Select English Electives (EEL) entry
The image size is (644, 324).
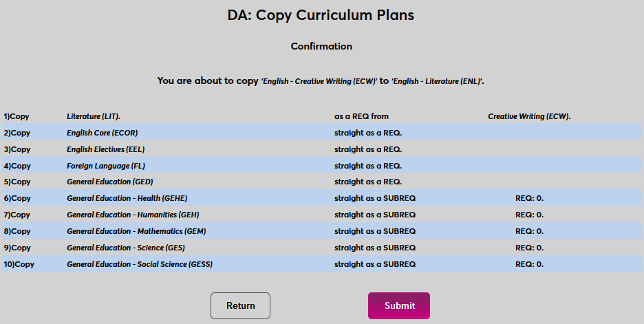[106, 149]
